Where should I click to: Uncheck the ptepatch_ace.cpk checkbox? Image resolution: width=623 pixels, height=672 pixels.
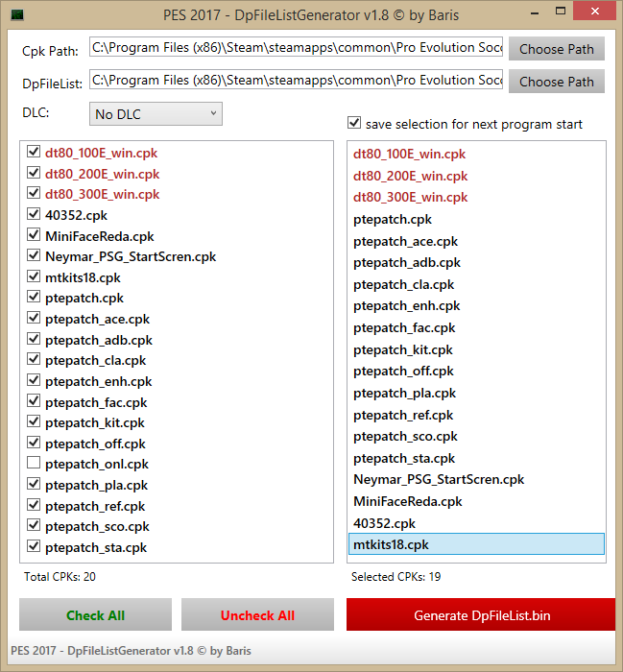pos(34,318)
